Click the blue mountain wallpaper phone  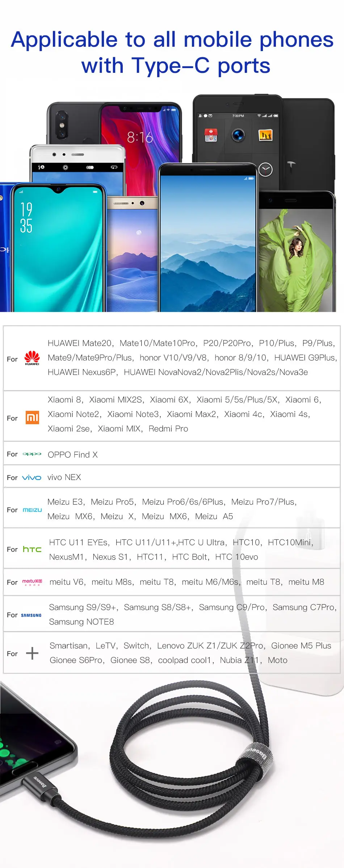207,238
